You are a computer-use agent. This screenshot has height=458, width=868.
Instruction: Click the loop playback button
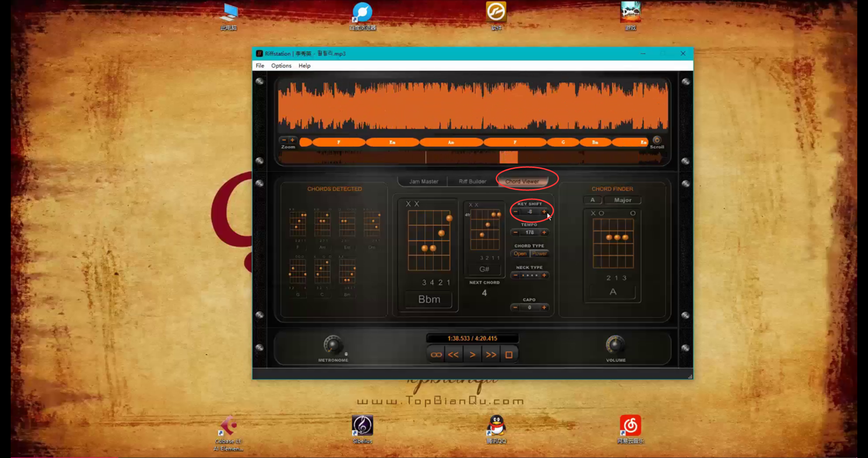click(x=436, y=355)
